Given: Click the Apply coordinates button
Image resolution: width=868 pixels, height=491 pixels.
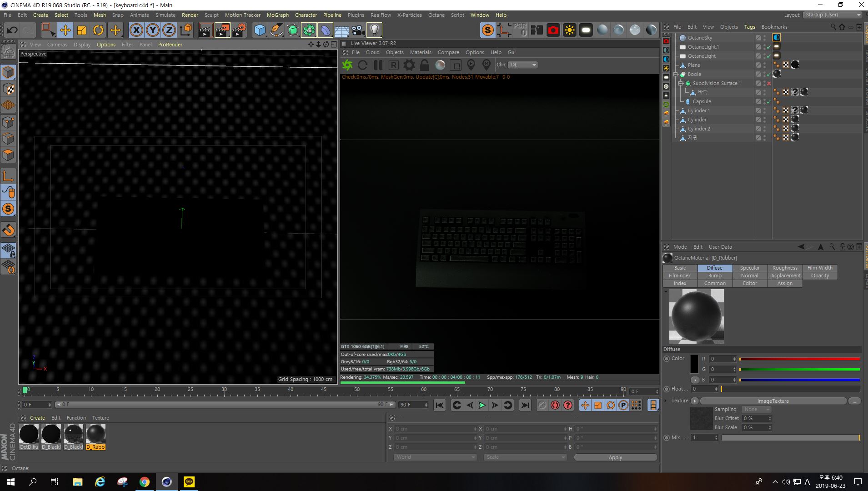Looking at the screenshot, I should (x=615, y=457).
